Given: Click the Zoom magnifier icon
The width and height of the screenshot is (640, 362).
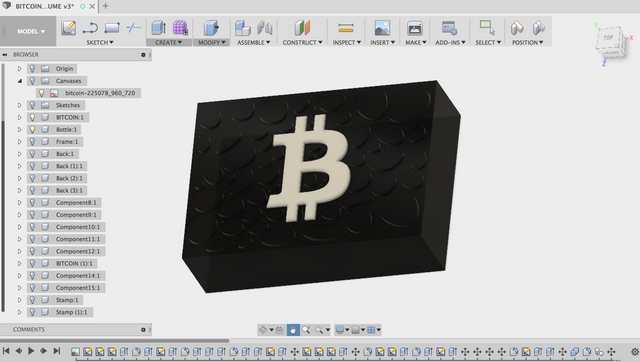Looking at the screenshot, I should (x=306, y=330).
